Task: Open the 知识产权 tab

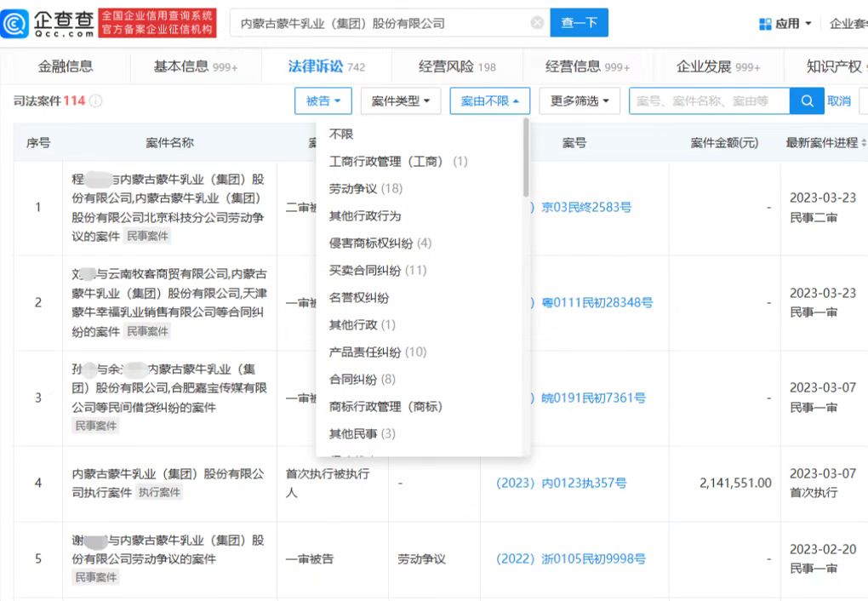Action: 834,66
